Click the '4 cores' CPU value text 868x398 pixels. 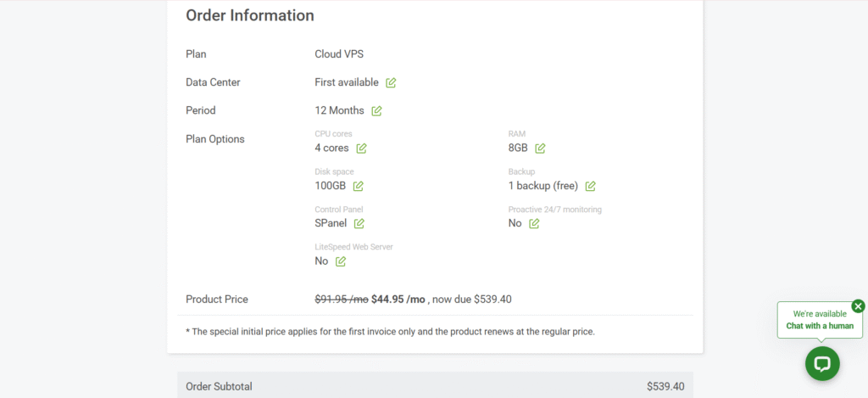(331, 148)
